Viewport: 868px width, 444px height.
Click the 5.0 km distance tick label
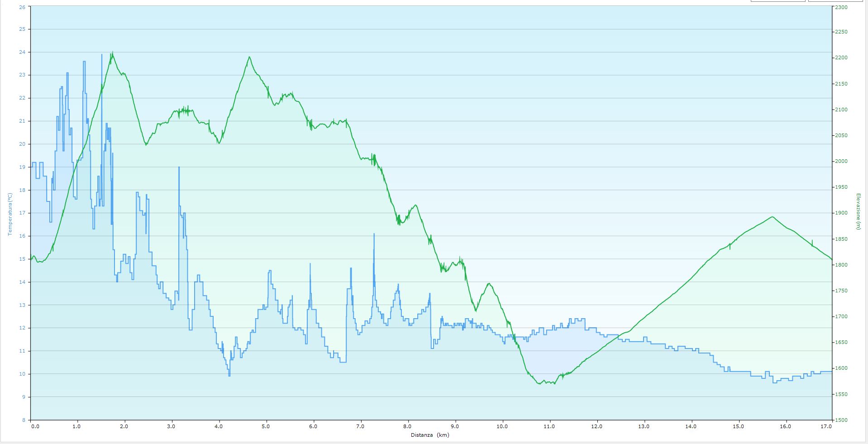(266, 426)
